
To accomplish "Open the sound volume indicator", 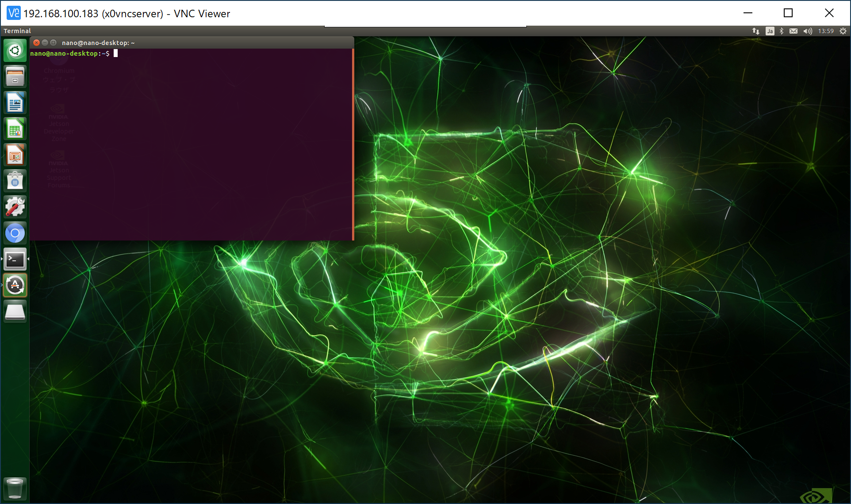I will [x=808, y=31].
